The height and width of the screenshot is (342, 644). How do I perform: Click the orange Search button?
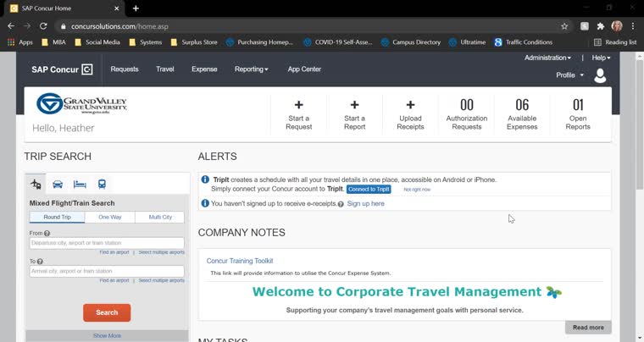[x=107, y=312]
